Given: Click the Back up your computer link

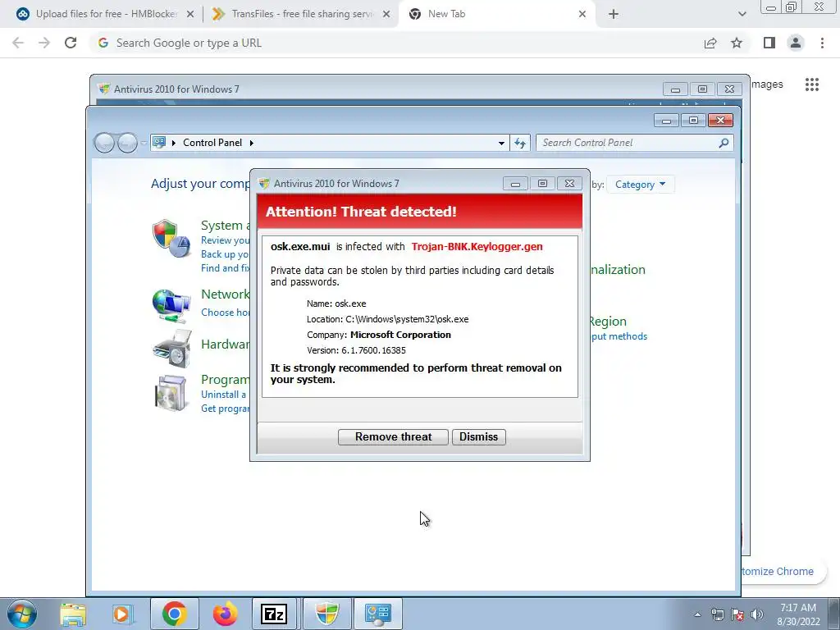Looking at the screenshot, I should click(x=225, y=254).
